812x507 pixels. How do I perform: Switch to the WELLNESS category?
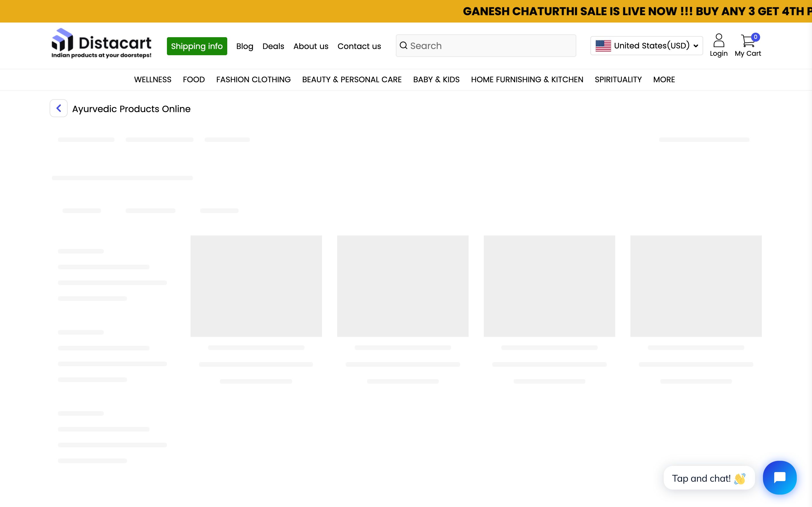pyautogui.click(x=153, y=79)
